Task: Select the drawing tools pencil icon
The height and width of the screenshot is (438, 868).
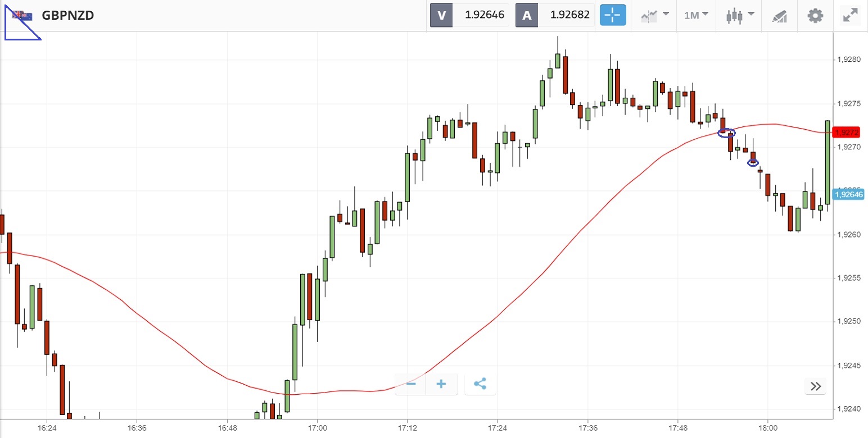Action: click(x=779, y=16)
